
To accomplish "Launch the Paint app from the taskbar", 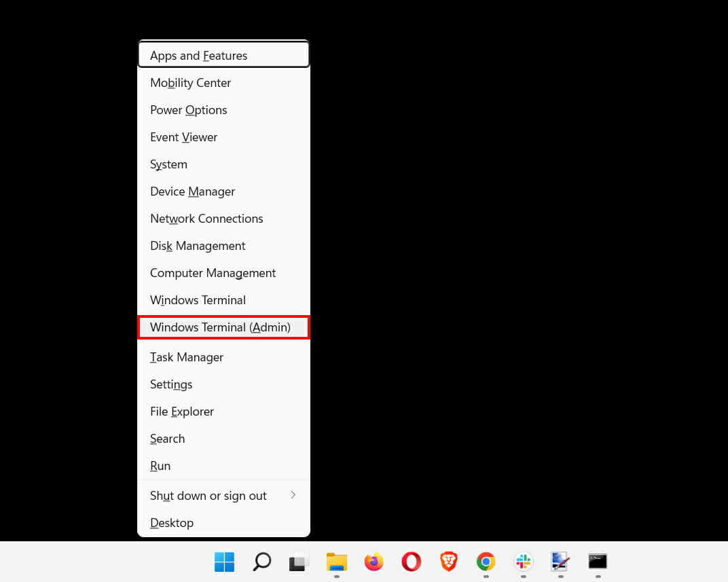I will (560, 562).
